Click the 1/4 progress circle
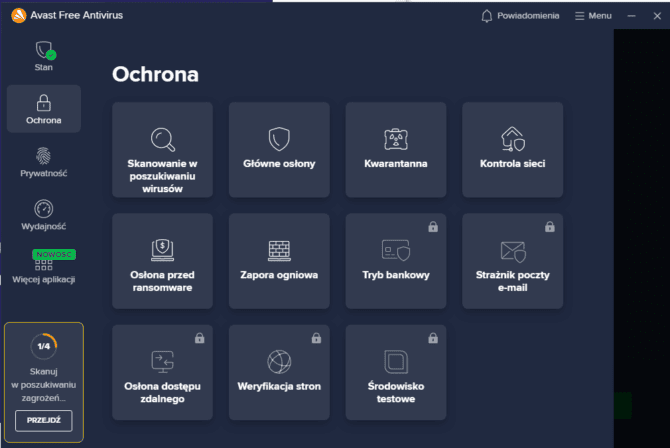This screenshot has width=670, height=448. [44, 346]
